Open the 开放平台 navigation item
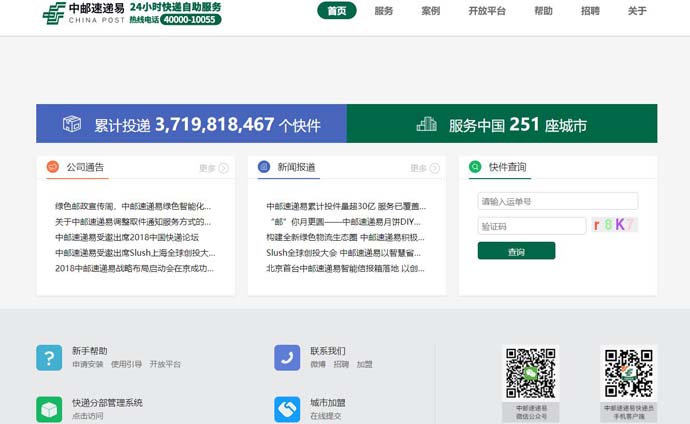The height and width of the screenshot is (424, 690). click(x=487, y=11)
